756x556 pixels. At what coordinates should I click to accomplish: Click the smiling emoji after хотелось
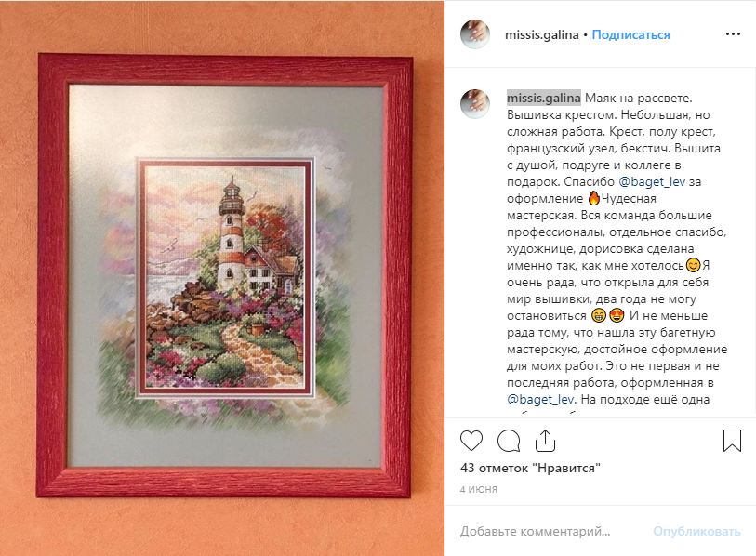693,265
